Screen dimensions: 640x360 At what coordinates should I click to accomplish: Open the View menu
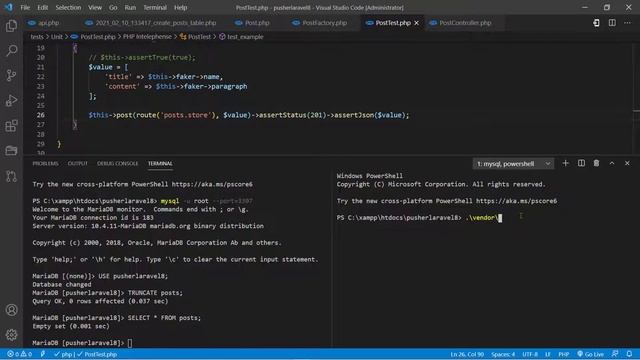(95, 7)
